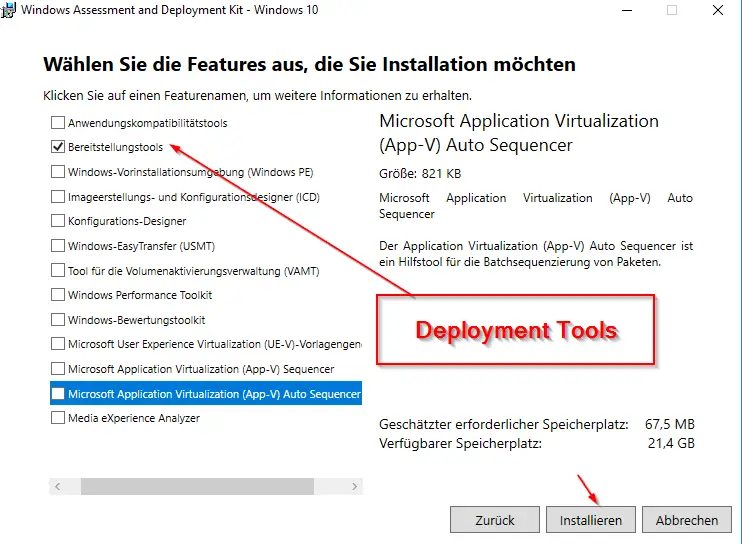Screen dimensions: 742x544
Task: Enable the Konfigurations-Designer checkbox
Action: coord(58,220)
